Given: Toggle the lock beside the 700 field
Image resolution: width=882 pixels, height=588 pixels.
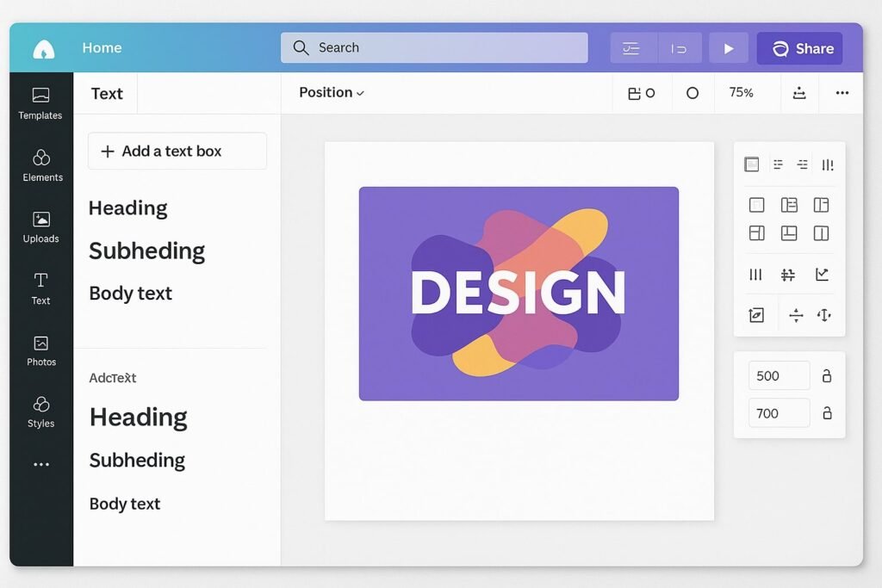Looking at the screenshot, I should click(x=827, y=413).
